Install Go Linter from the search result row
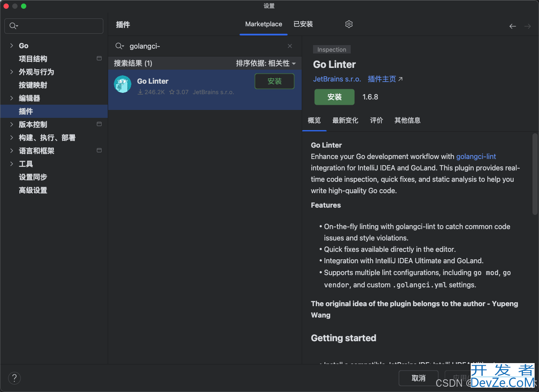The height and width of the screenshot is (392, 539). point(275,81)
